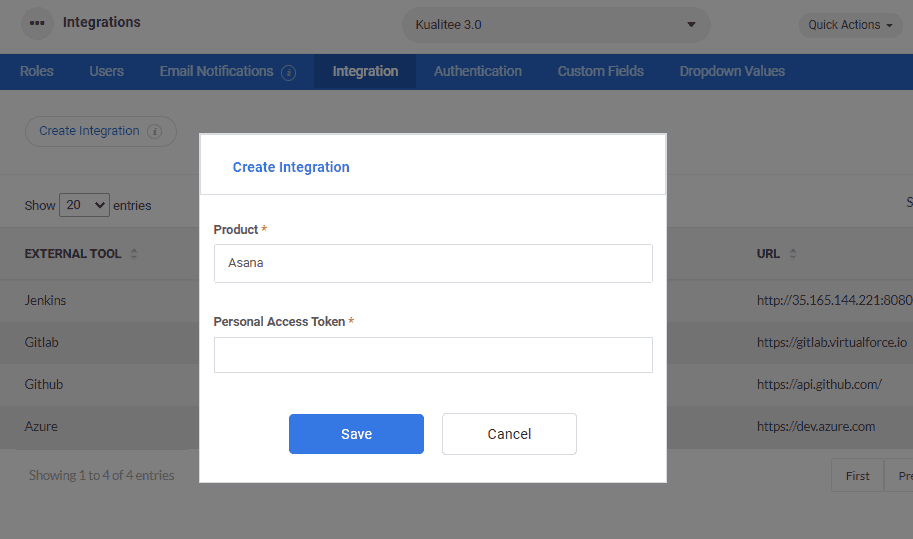Open the Email Notifications tab

click(217, 72)
